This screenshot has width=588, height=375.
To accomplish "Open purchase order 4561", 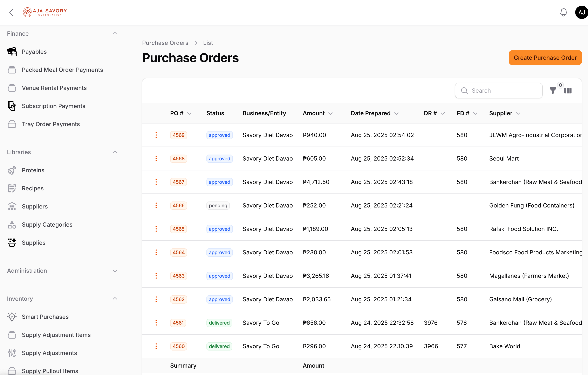I will pos(178,323).
